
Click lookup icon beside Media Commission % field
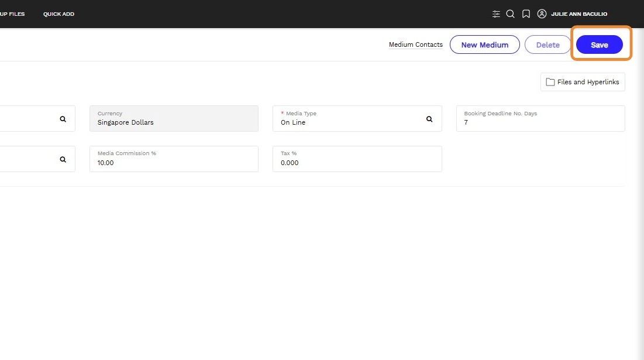click(x=63, y=159)
